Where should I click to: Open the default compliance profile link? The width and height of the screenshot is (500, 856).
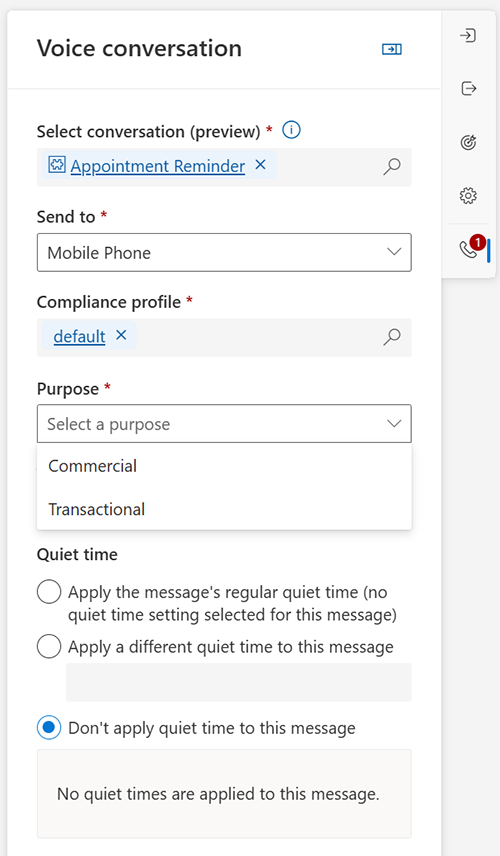(x=79, y=336)
